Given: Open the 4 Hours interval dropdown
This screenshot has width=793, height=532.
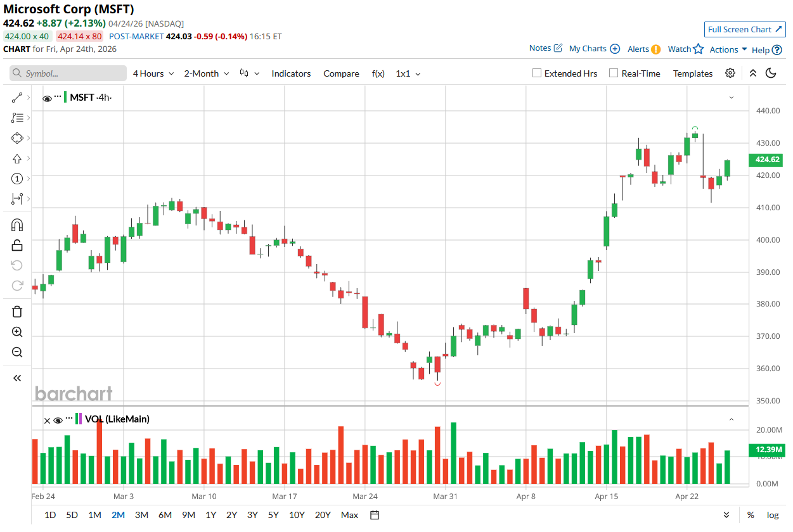Looking at the screenshot, I should 153,73.
